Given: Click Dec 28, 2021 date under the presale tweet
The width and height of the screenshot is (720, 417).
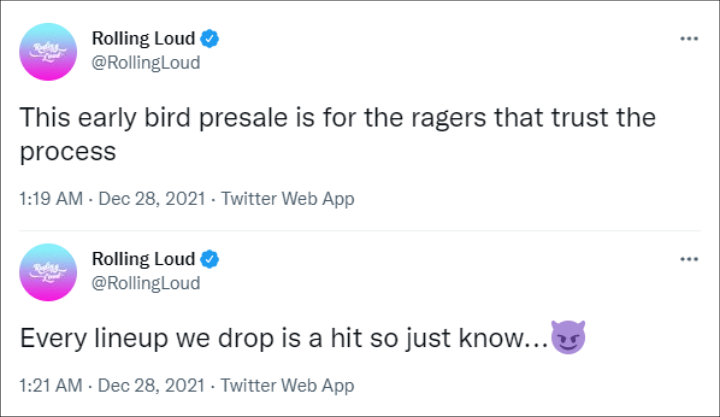Looking at the screenshot, I should tap(151, 199).
